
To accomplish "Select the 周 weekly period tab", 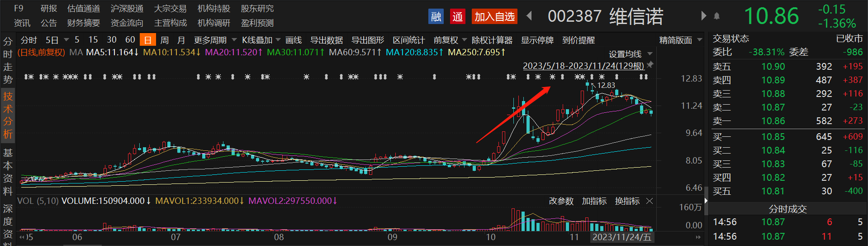I will tap(165, 40).
